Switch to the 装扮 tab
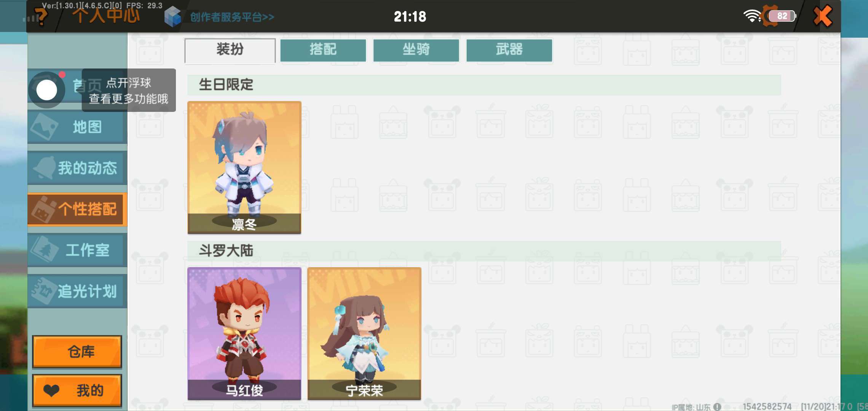 (x=230, y=50)
